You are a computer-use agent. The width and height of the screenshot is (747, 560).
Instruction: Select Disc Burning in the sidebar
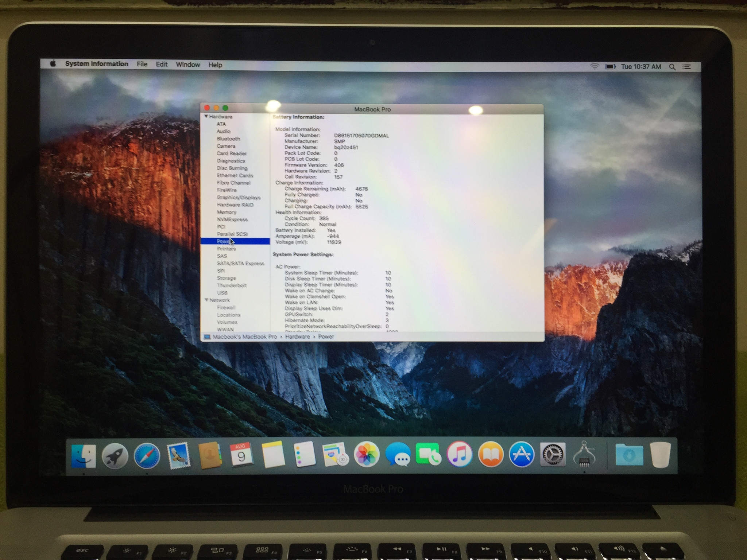click(232, 168)
